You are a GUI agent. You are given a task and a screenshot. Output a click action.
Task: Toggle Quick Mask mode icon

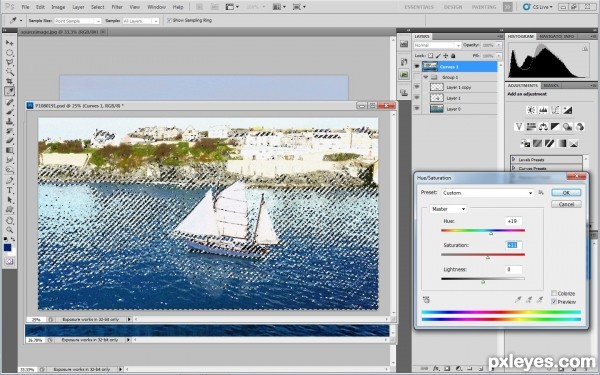pyautogui.click(x=9, y=262)
